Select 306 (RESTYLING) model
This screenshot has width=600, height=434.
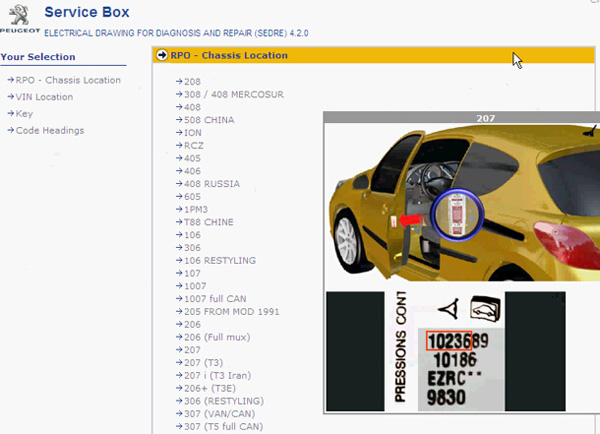[x=224, y=401]
